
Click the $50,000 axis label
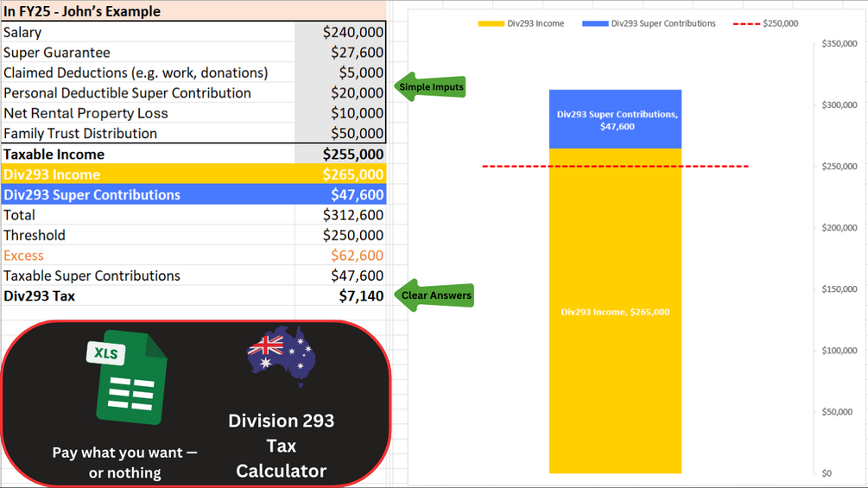pos(837,412)
